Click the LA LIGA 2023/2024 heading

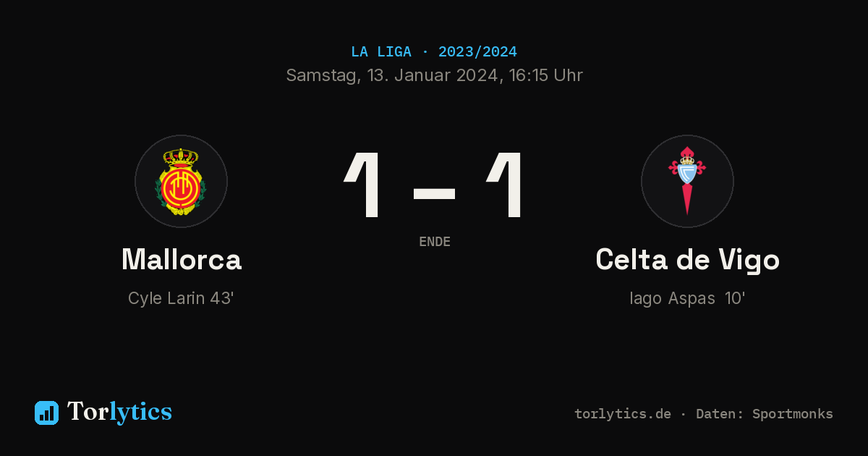tap(434, 52)
